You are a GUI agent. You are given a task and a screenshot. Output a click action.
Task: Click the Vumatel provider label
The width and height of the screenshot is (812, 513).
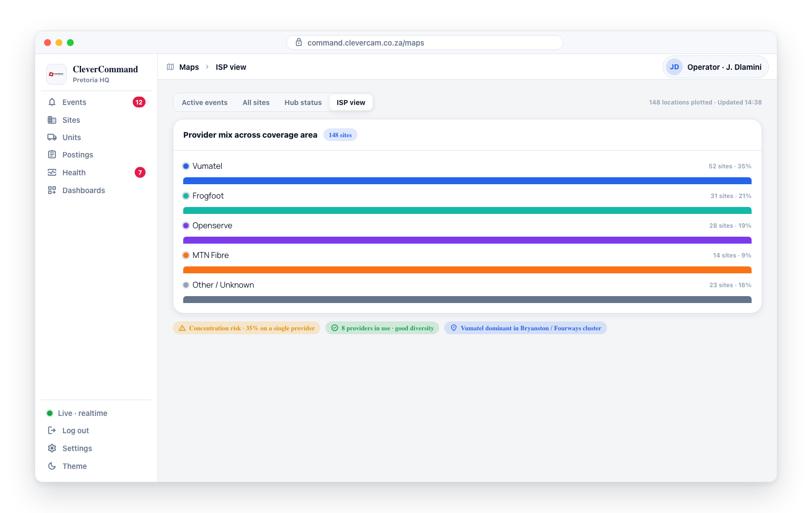point(207,166)
